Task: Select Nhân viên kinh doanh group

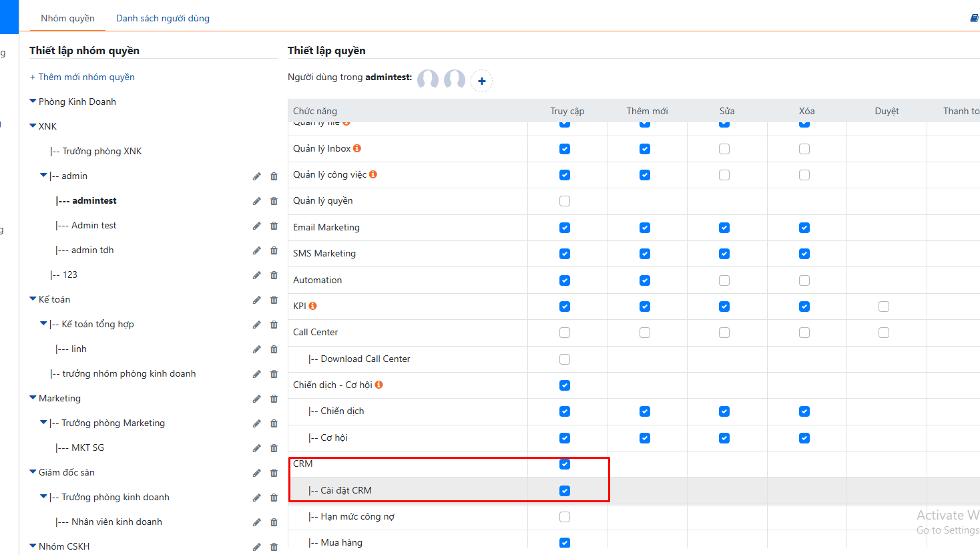Action: [x=117, y=522]
